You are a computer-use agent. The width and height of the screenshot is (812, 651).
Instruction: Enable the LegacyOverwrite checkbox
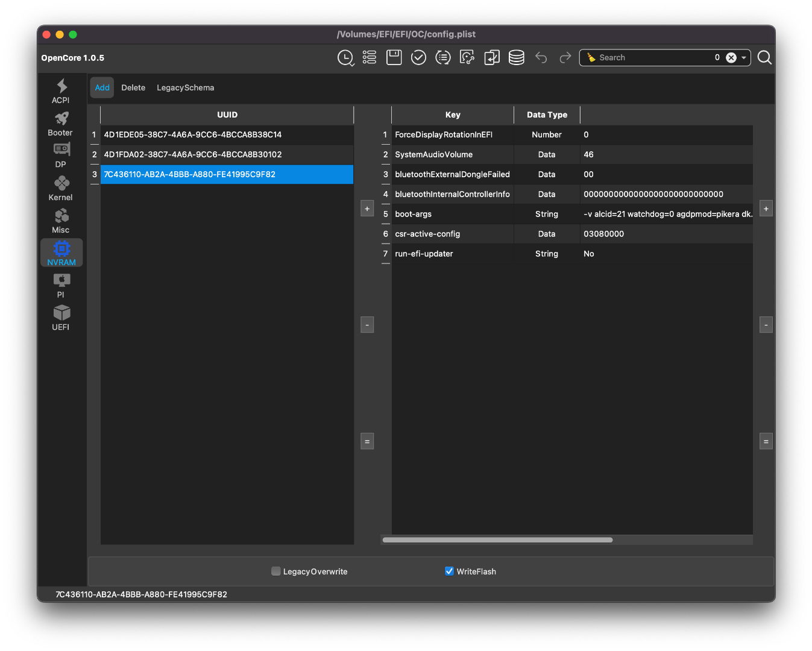(276, 571)
